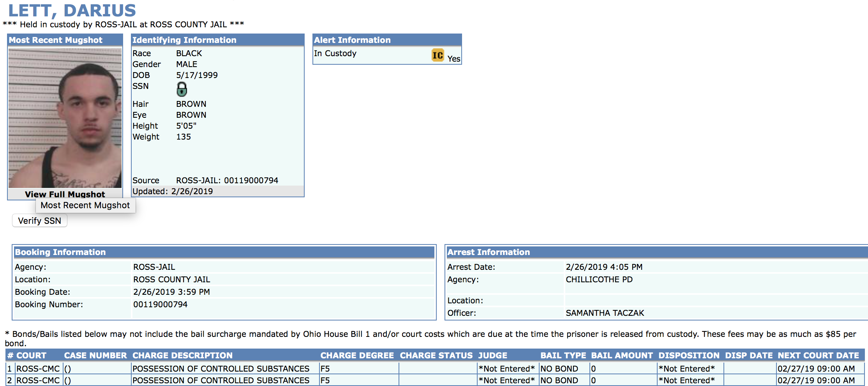Click charge 2 description POSSESSION OF CONTROLLED SUBSTANCES
The image size is (868, 386).
pos(221,380)
